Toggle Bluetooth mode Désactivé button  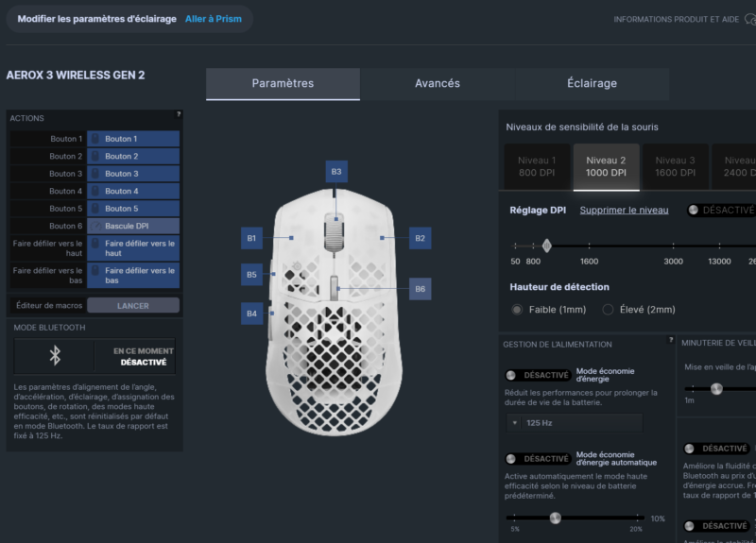(x=135, y=357)
